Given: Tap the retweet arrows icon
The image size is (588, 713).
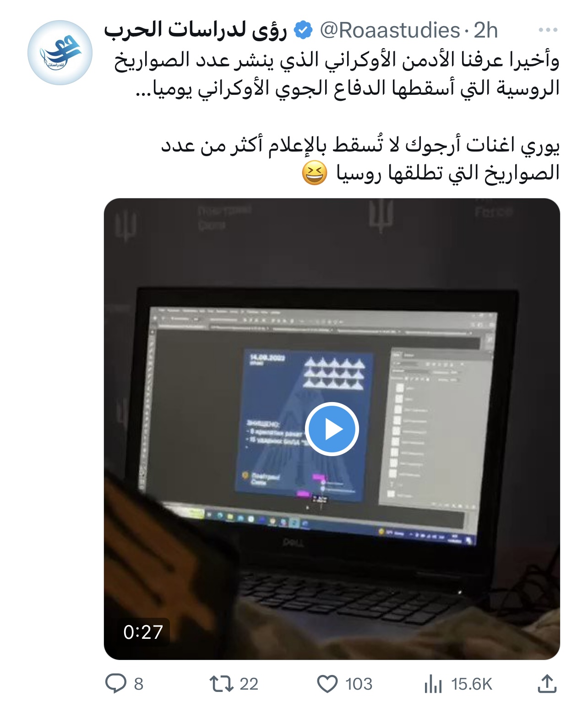Looking at the screenshot, I should 222,684.
